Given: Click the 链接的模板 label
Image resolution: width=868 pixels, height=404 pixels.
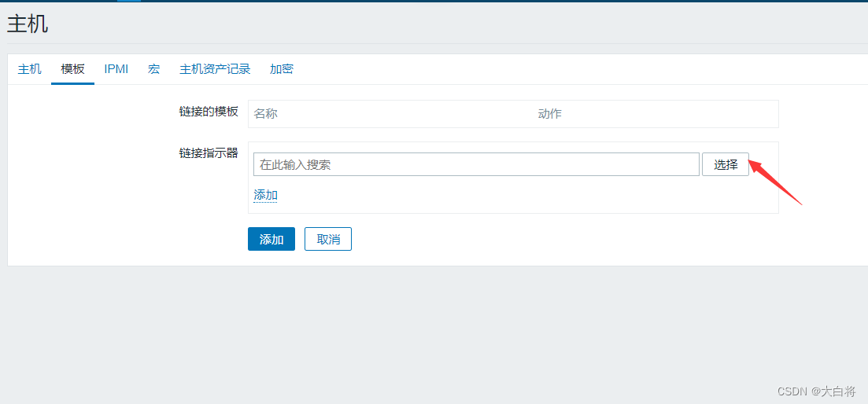Looking at the screenshot, I should coord(209,111).
